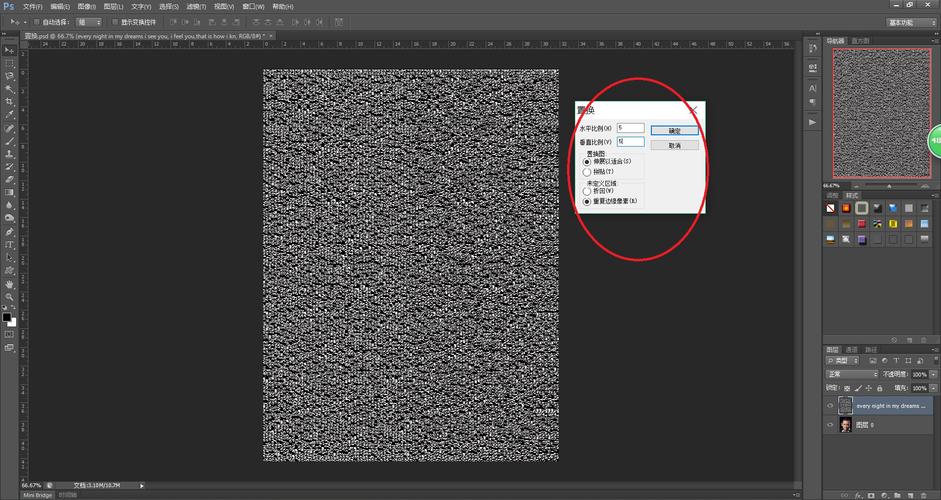This screenshot has width=941, height=500.
Task: Choose the 伸展以适合 (Stretch To Fit) radio option
Action: click(587, 161)
